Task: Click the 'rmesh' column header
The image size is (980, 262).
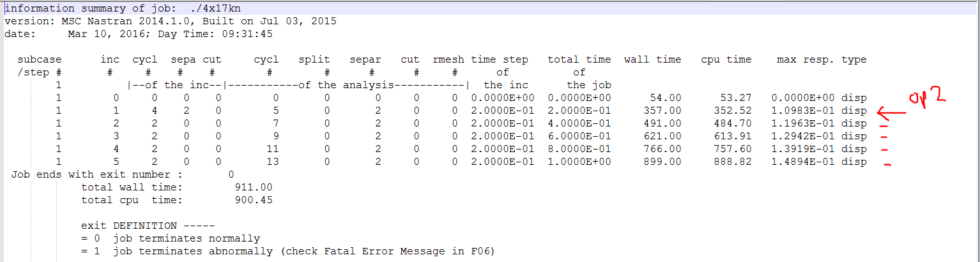Action: pos(448,59)
